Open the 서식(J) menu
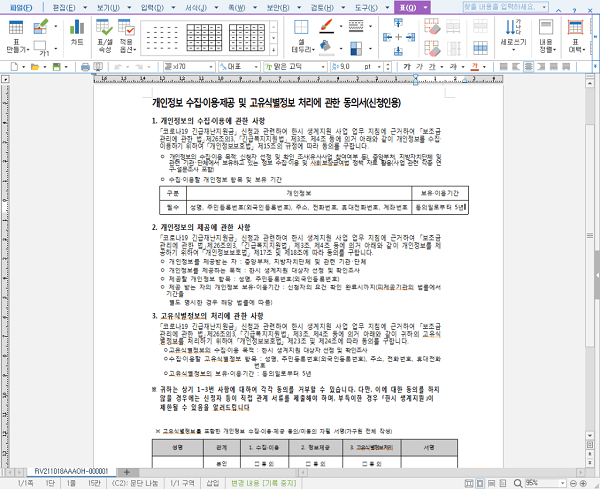 coord(196,7)
